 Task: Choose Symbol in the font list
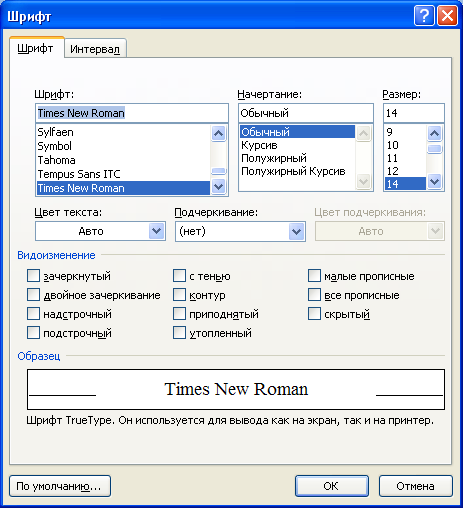pyautogui.click(x=123, y=146)
